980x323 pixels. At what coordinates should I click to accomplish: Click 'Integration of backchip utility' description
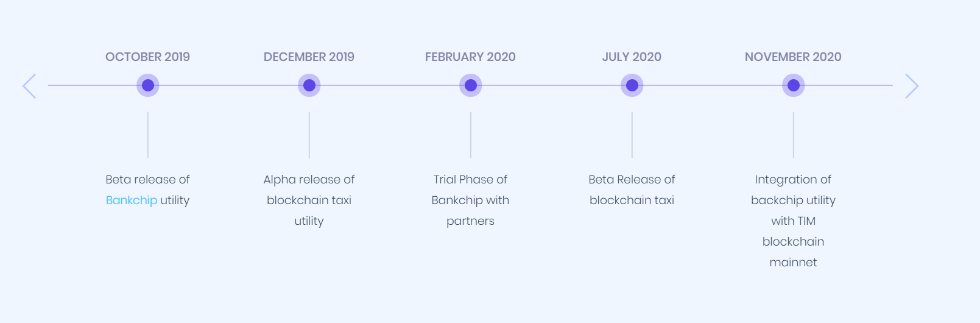pos(794,221)
